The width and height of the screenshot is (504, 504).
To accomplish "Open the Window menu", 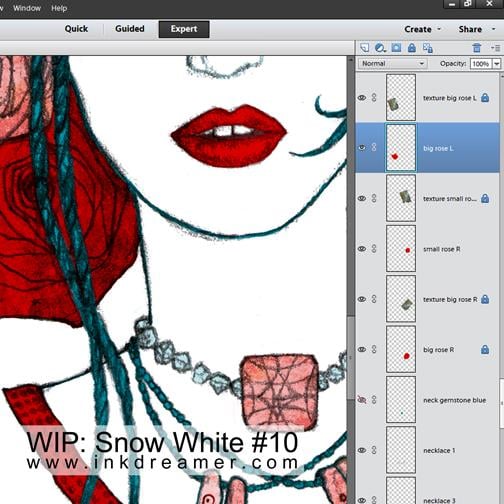I will click(27, 8).
